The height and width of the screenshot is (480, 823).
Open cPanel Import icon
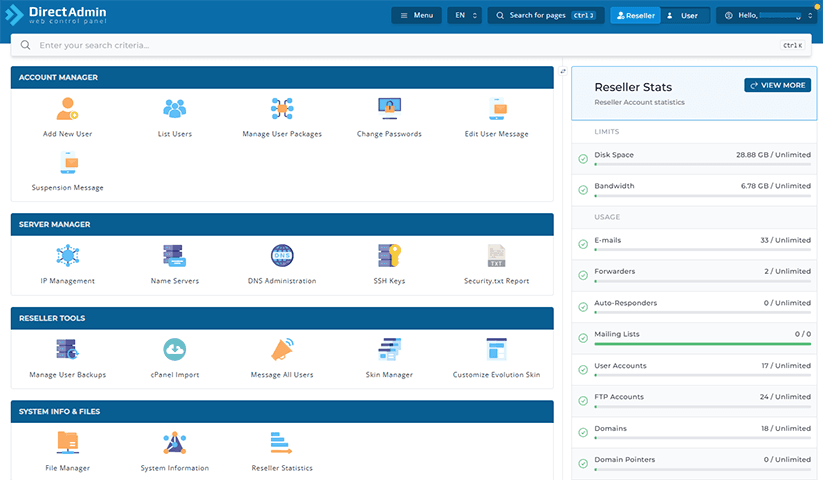point(175,349)
